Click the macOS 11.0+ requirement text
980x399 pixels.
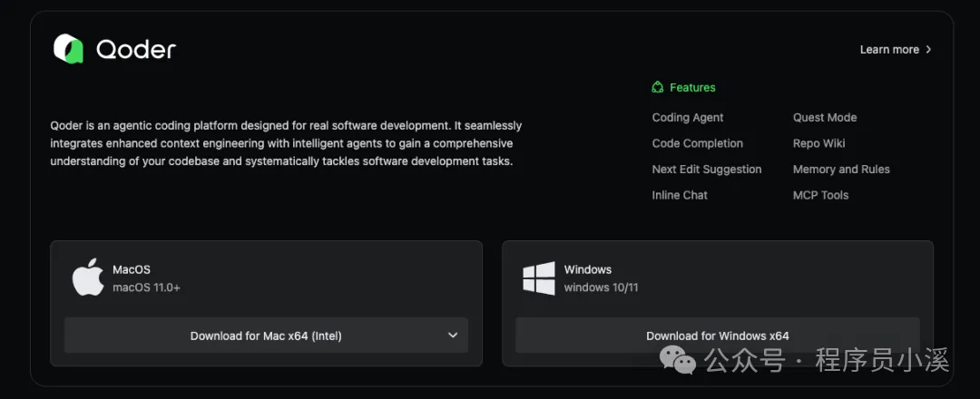coord(146,287)
